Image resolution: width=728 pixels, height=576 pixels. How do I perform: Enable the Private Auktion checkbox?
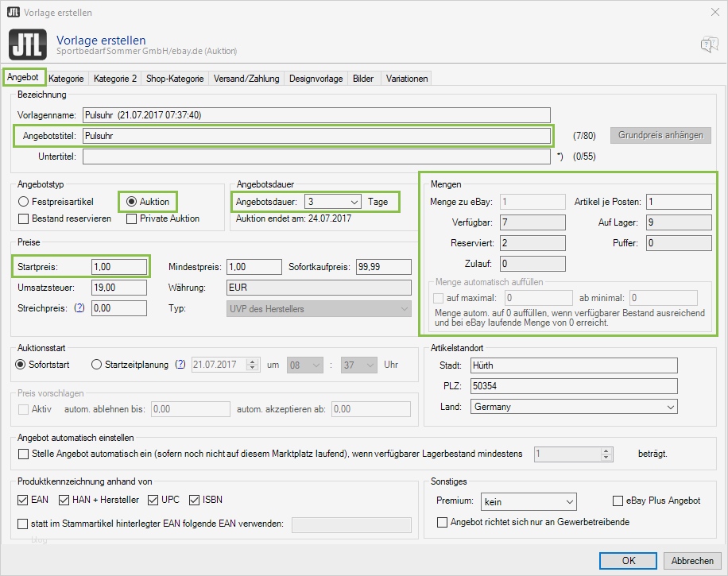(x=132, y=218)
